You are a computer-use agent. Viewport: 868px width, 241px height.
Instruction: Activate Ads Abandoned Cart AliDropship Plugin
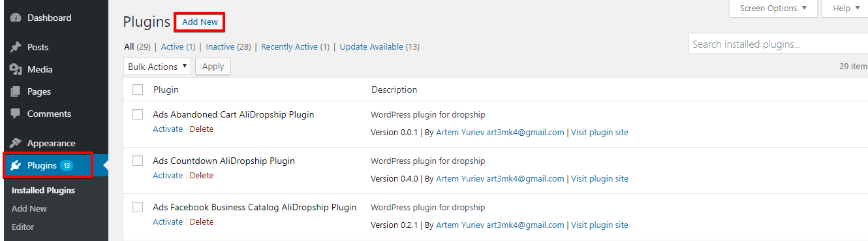[x=168, y=129]
